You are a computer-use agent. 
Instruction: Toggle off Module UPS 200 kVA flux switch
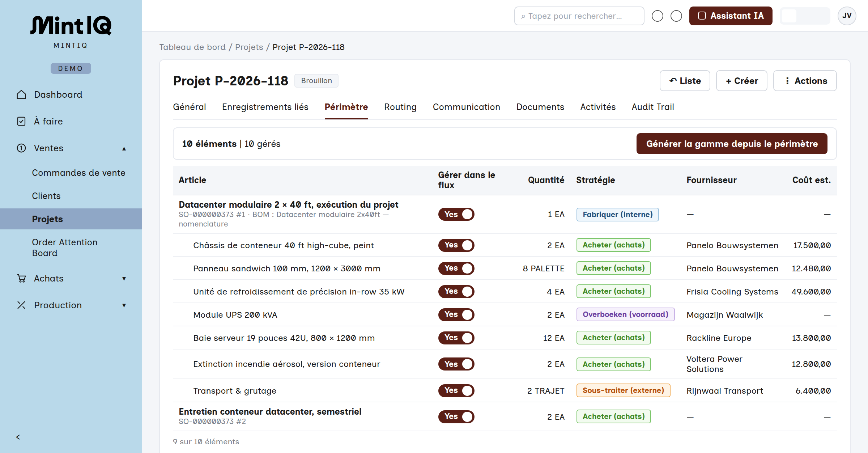coord(456,315)
